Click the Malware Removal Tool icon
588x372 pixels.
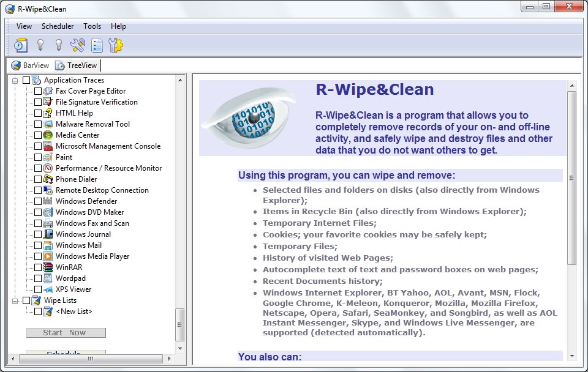click(48, 124)
